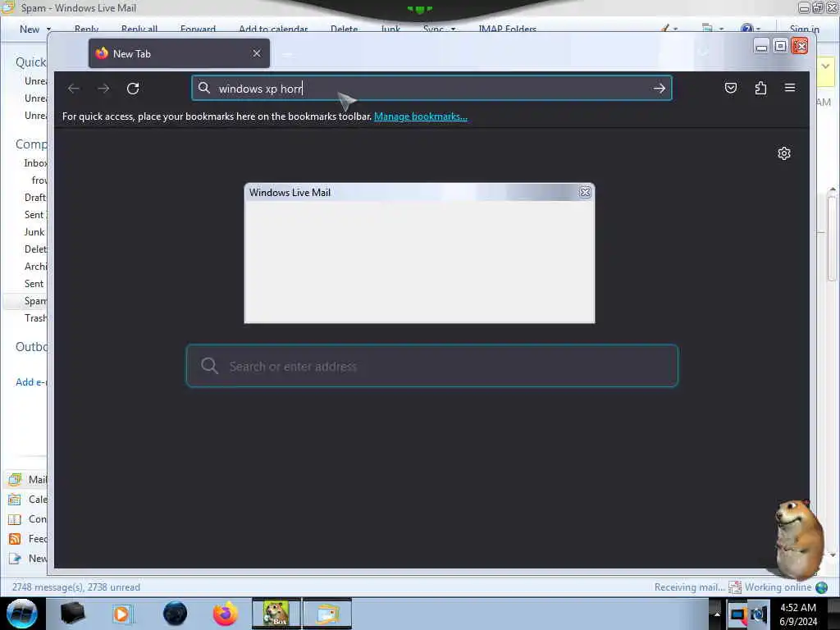The image size is (840, 630).
Task: Open Firefox icon on taskbar
Action: (x=226, y=614)
